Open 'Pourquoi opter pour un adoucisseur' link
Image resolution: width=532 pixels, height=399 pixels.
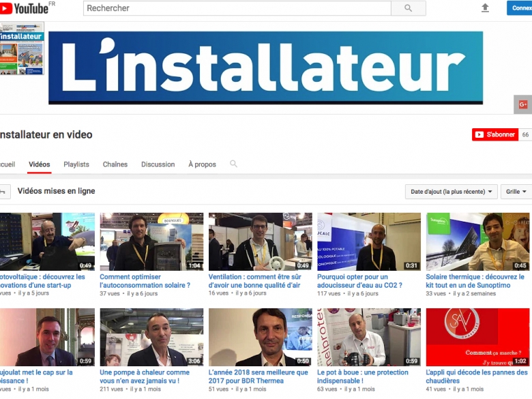click(x=359, y=281)
